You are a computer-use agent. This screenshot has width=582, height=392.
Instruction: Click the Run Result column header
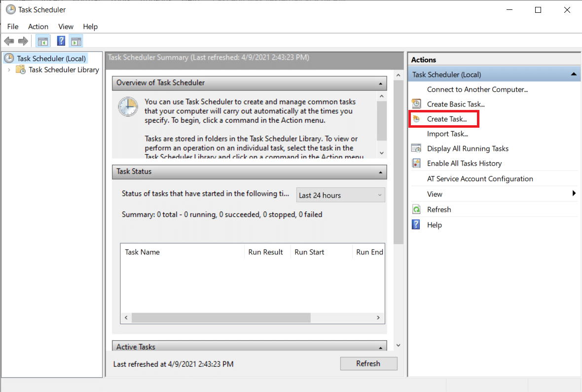tap(267, 252)
